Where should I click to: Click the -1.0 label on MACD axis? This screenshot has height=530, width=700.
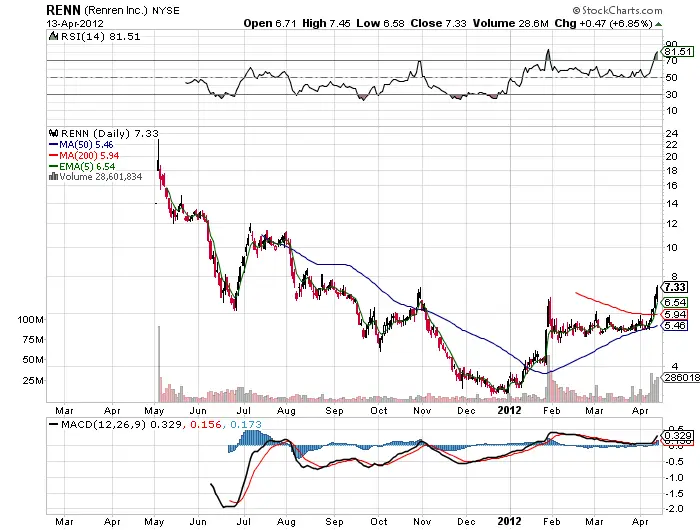coord(674,478)
